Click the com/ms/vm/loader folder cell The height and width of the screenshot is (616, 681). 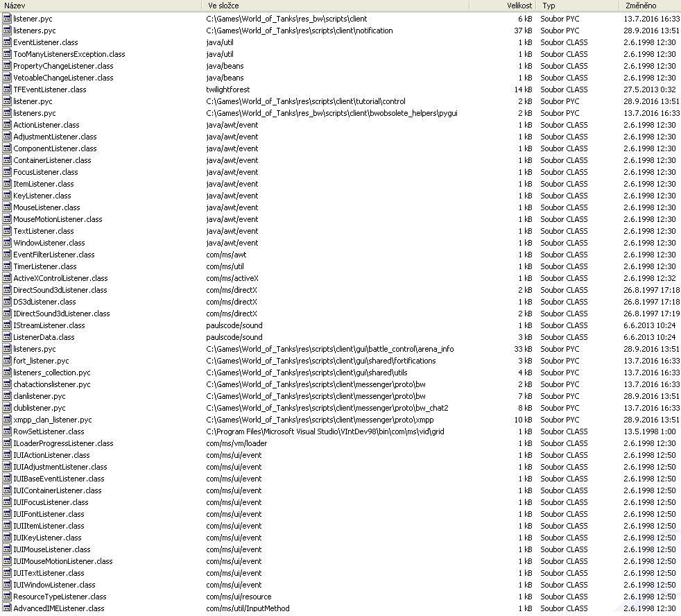pyautogui.click(x=236, y=443)
